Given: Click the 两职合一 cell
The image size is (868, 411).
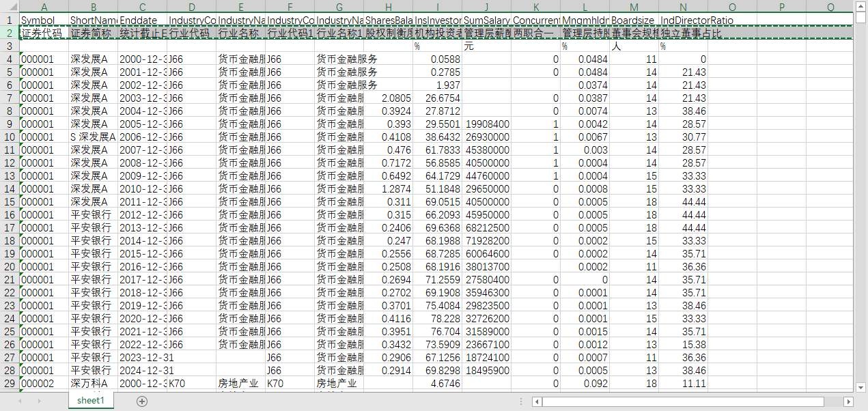Looking at the screenshot, I should pyautogui.click(x=535, y=33).
